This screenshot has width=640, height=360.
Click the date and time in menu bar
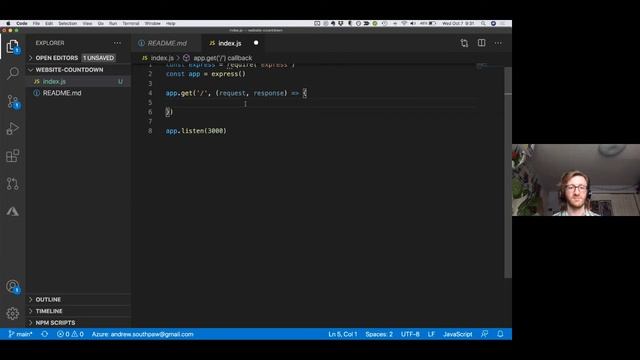click(x=458, y=24)
